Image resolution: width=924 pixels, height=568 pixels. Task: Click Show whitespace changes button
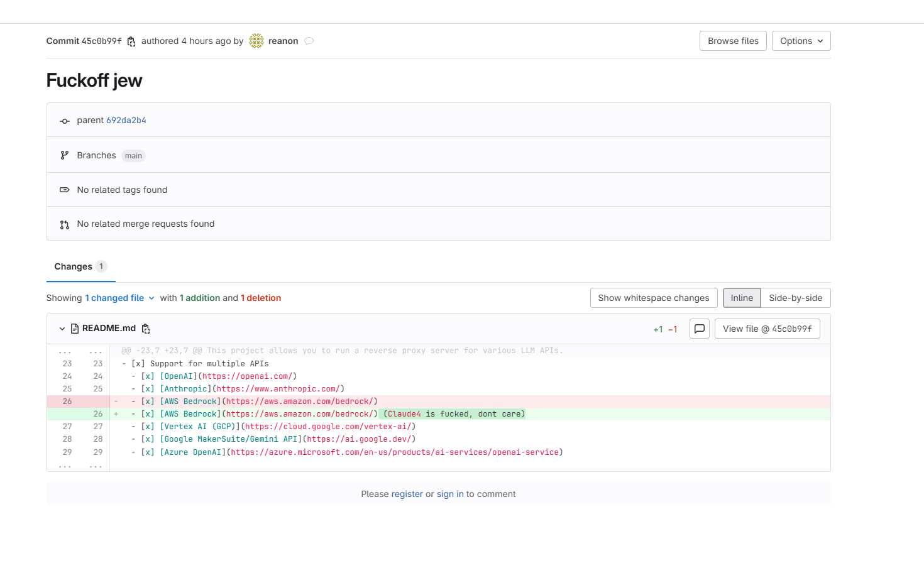[x=653, y=298]
